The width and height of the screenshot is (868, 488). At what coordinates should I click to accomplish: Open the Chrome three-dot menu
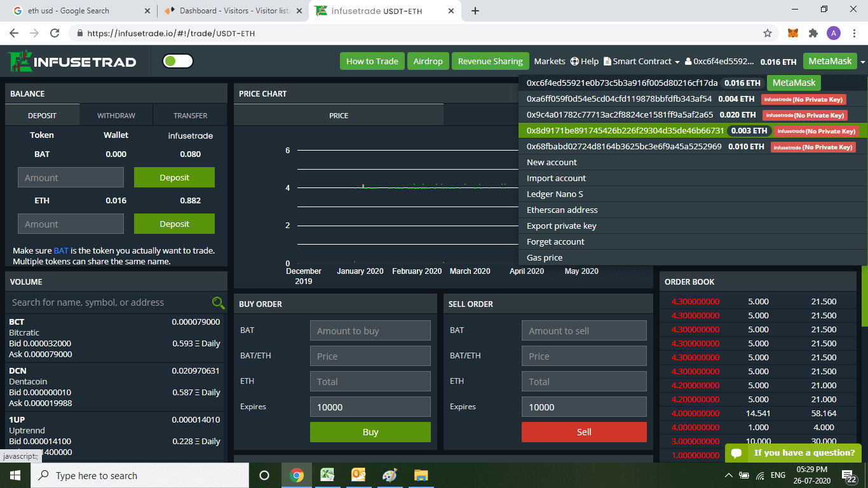click(853, 33)
